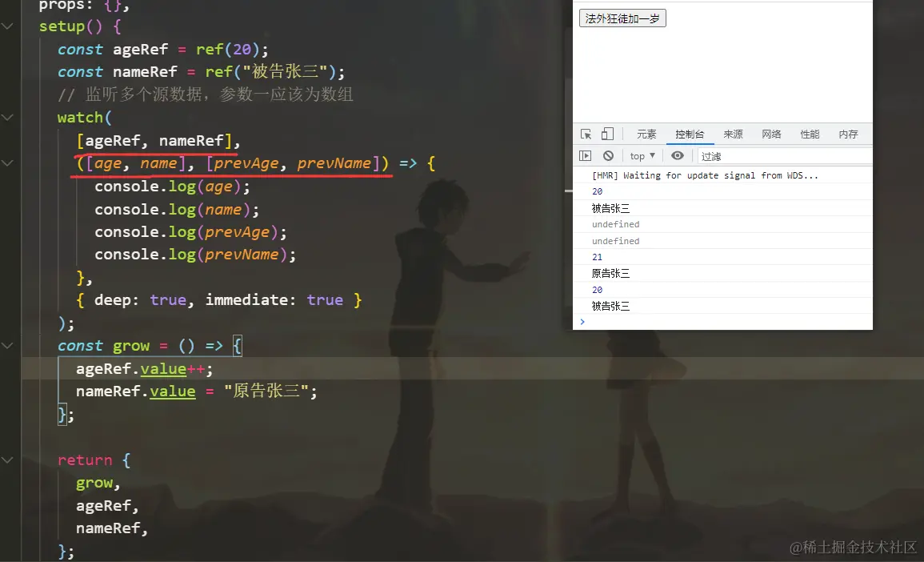The image size is (924, 562).
Task: Click the eye icon to create live expression
Action: (677, 155)
